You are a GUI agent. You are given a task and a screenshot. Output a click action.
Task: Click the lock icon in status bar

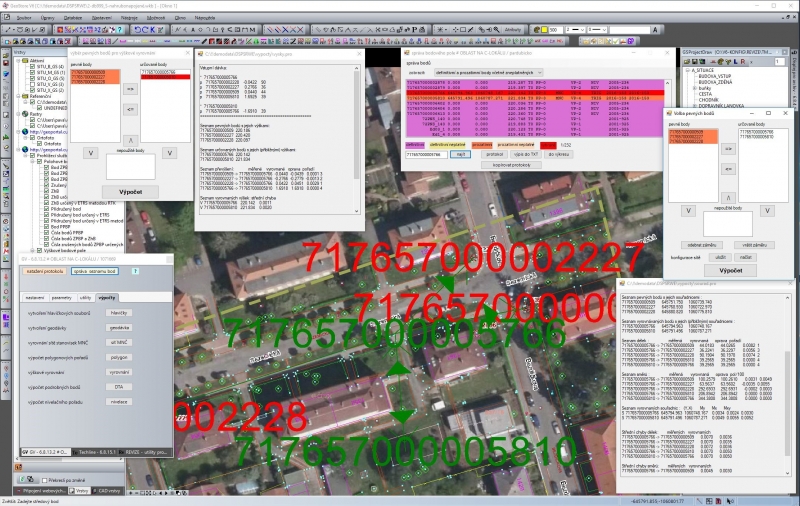718,501
